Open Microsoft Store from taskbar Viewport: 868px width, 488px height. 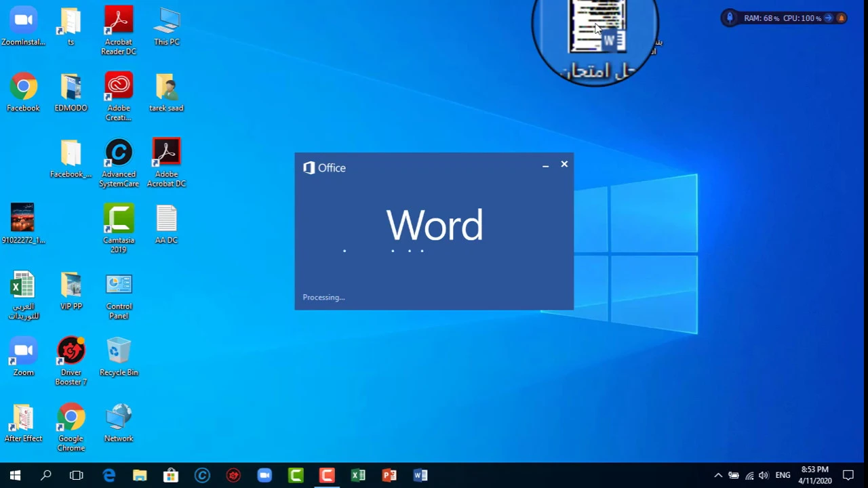tap(171, 475)
